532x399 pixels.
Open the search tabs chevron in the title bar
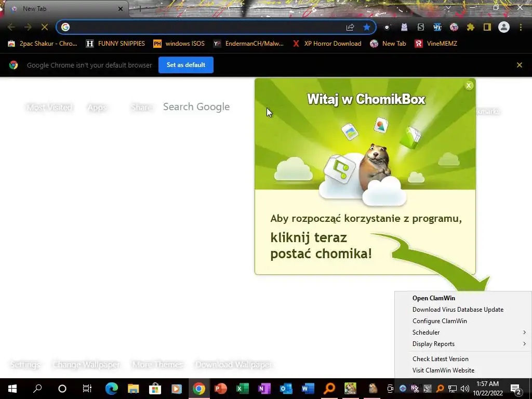tap(448, 7)
